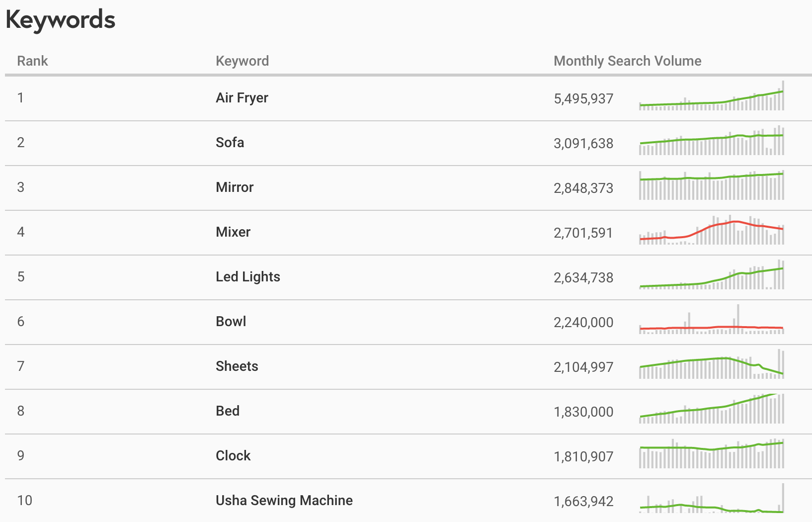Sort by Monthly Search Volume header
Screen dimensions: 812x522
point(628,61)
